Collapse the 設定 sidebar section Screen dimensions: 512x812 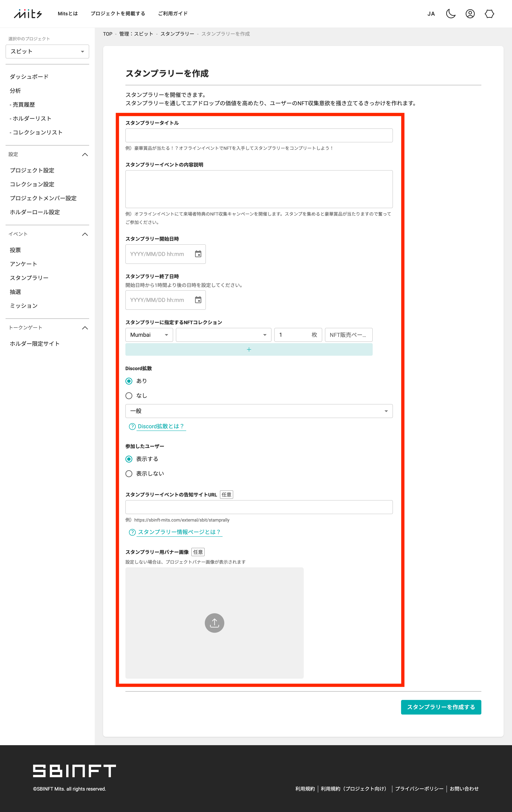pyautogui.click(x=85, y=154)
